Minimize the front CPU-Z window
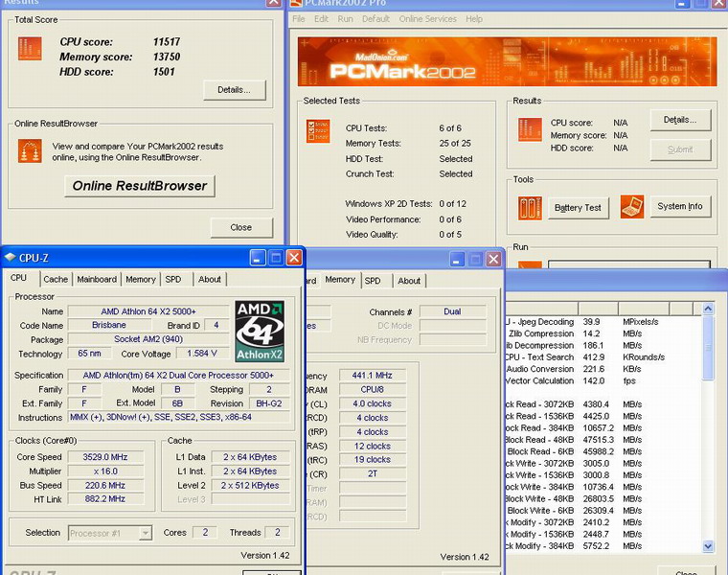728x575 pixels. 258,257
